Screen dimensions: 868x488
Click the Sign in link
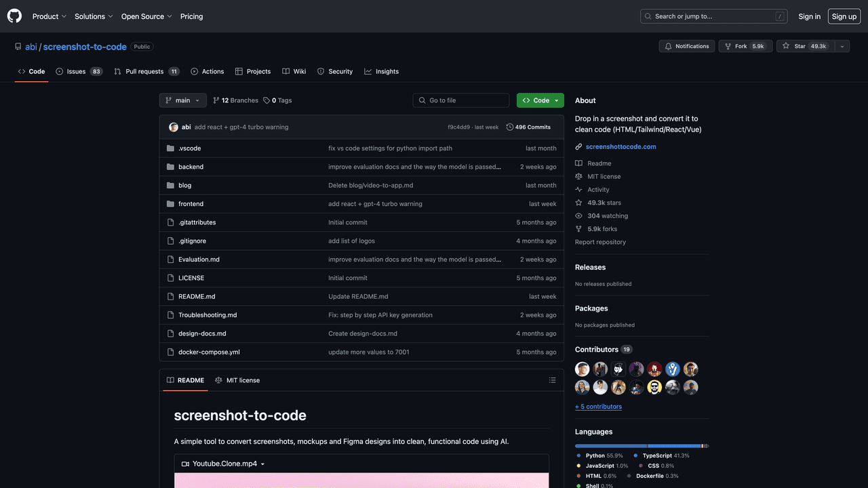809,16
